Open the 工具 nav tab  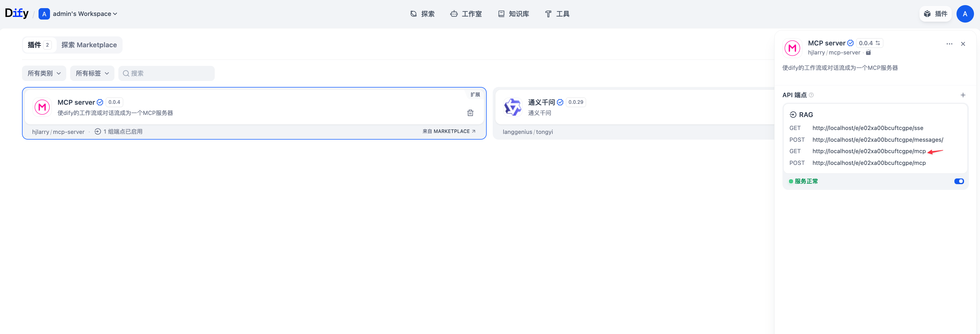pos(557,14)
